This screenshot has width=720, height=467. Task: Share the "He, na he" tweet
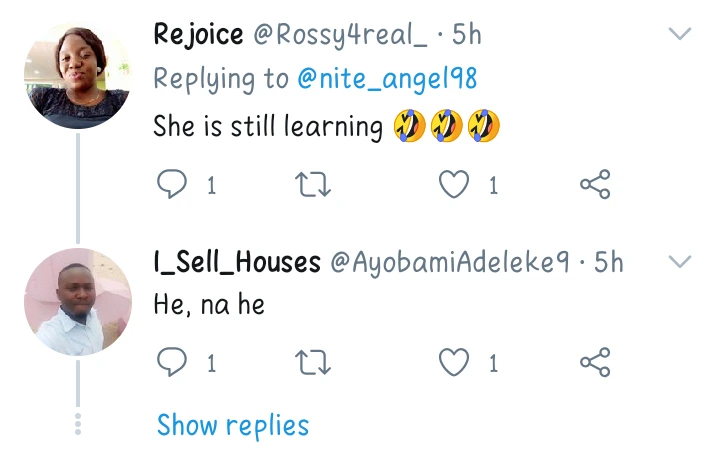click(x=595, y=363)
